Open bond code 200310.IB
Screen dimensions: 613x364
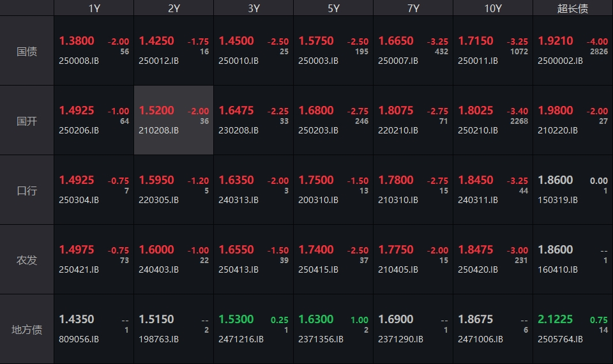[318, 200]
